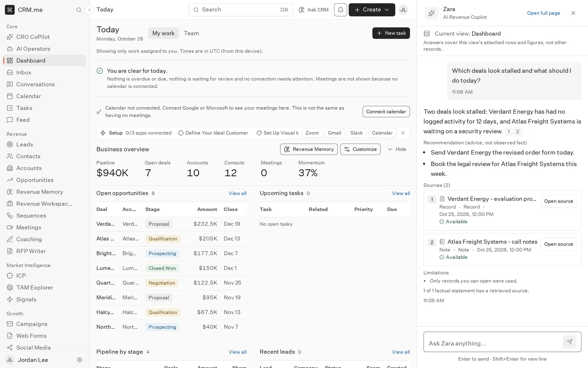Expand the Create dropdown button
588x368 pixels.
pos(372,10)
